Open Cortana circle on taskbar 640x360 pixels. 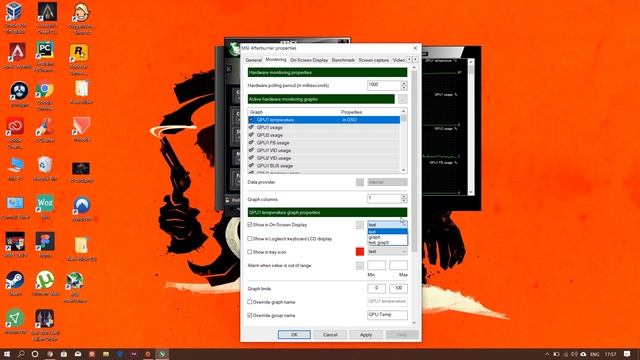(35, 354)
